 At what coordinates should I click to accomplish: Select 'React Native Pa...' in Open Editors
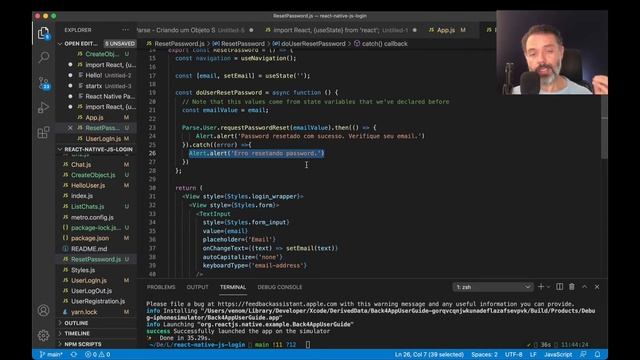(96, 96)
